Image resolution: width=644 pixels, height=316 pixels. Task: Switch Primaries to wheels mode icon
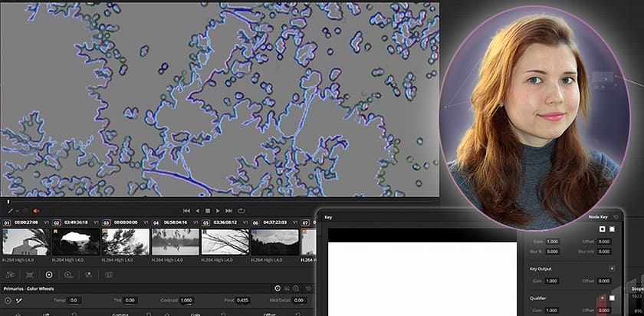(x=278, y=288)
